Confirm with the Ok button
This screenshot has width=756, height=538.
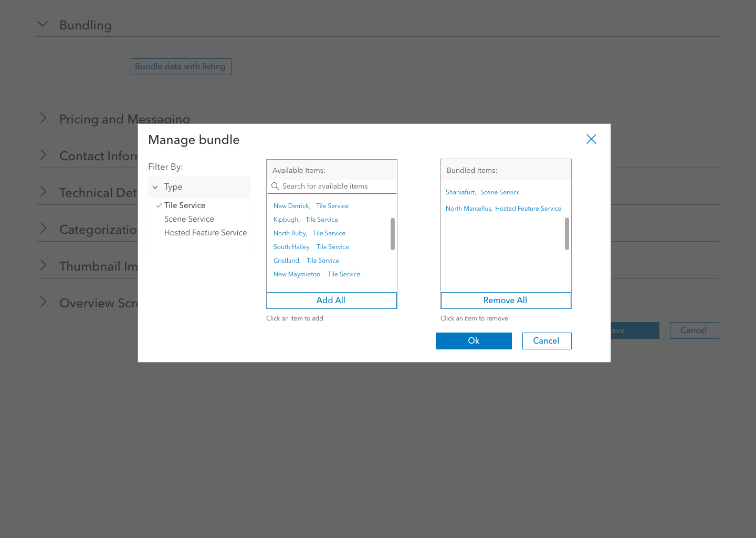tap(474, 341)
